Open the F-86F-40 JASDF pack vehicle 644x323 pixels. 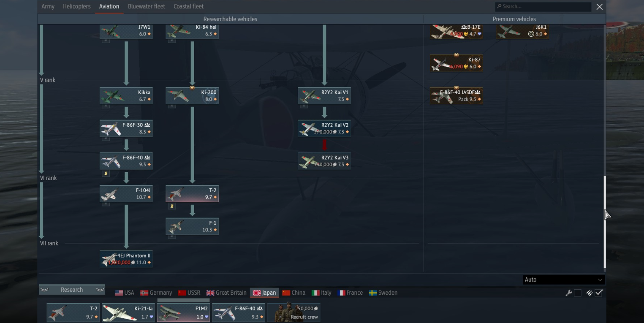pyautogui.click(x=457, y=96)
